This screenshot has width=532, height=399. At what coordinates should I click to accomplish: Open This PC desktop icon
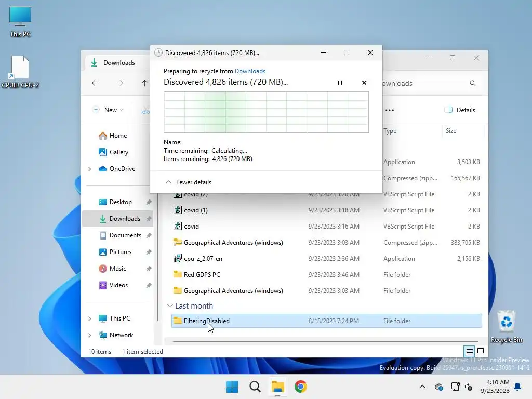(x=20, y=22)
